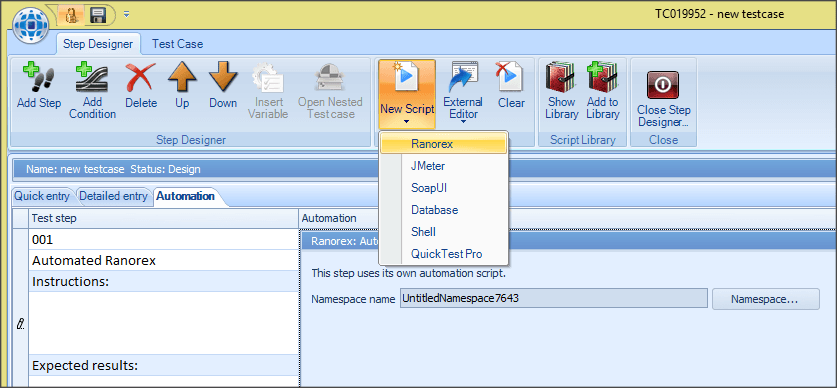Viewport: 837px width, 388px height.
Task: Click 'Name: new testcase Status: Design' bar
Action: (x=425, y=170)
